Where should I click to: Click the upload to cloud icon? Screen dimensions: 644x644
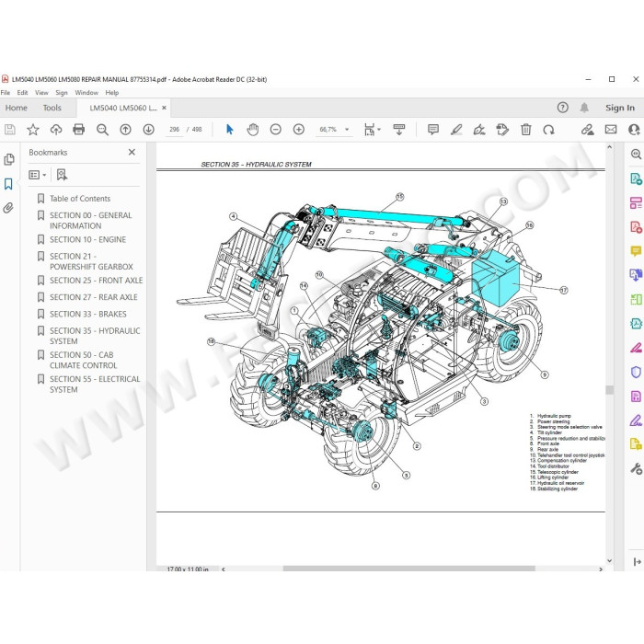[x=56, y=130]
